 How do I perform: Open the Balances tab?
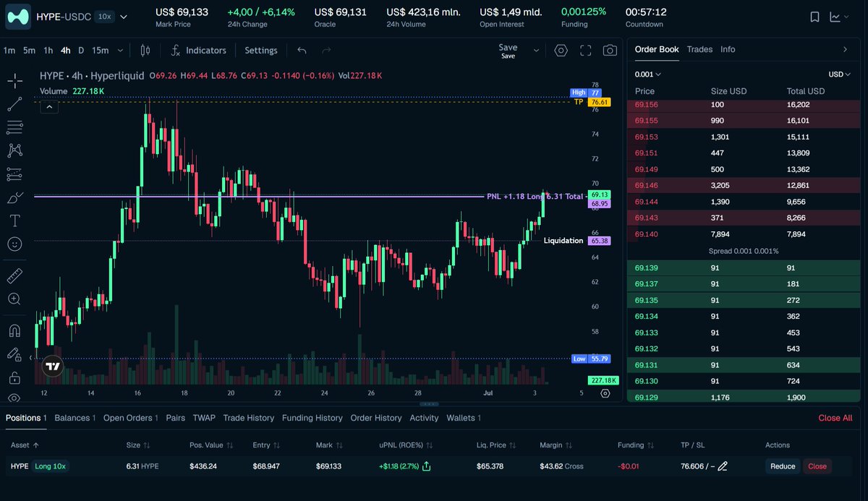coord(75,418)
